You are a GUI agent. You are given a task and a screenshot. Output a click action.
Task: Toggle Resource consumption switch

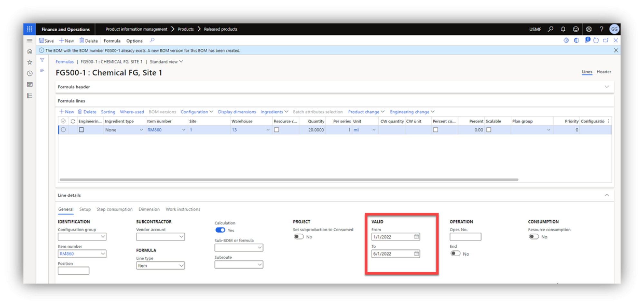pyautogui.click(x=534, y=237)
